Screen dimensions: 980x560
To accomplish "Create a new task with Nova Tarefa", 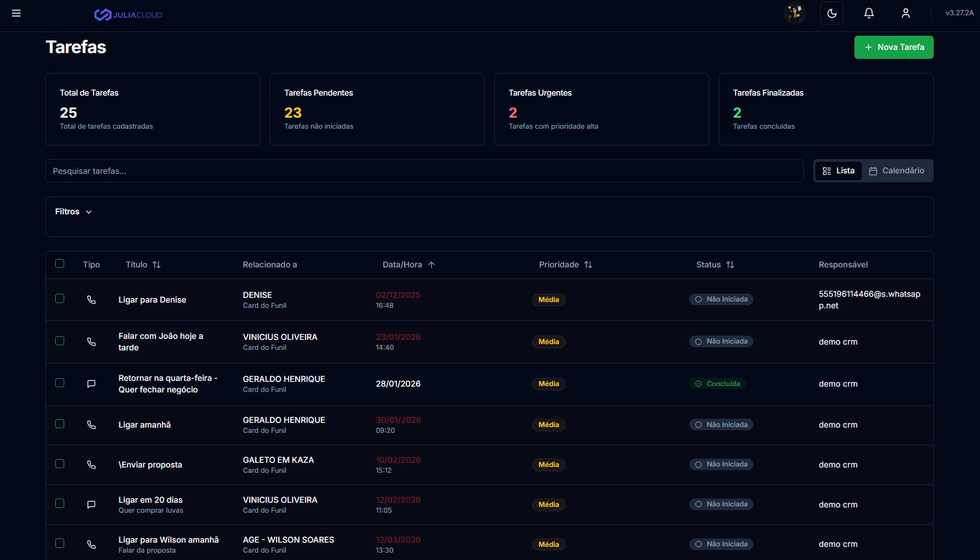I will click(893, 47).
